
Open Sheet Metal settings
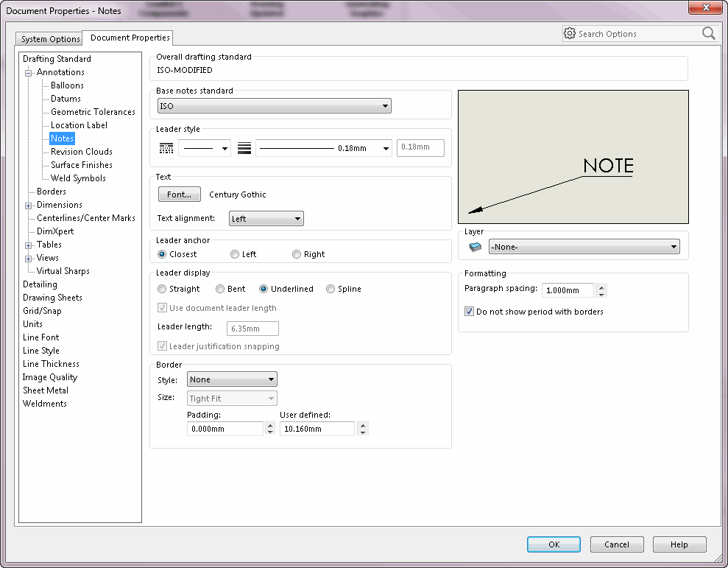click(46, 390)
